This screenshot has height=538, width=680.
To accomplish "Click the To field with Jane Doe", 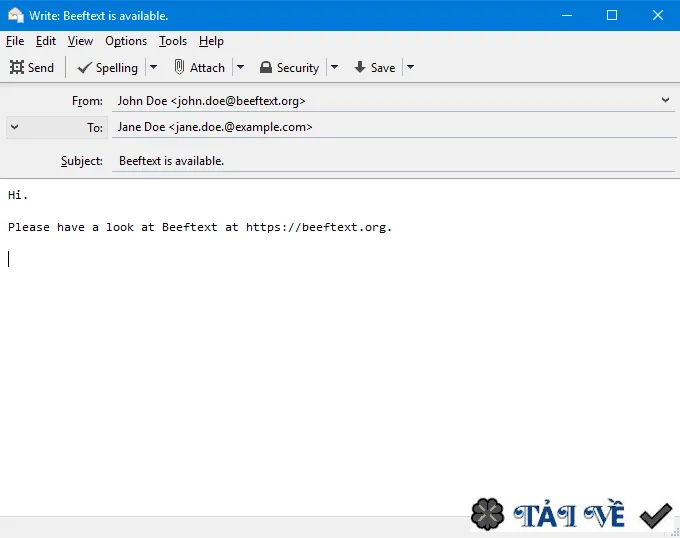I will point(394,127).
